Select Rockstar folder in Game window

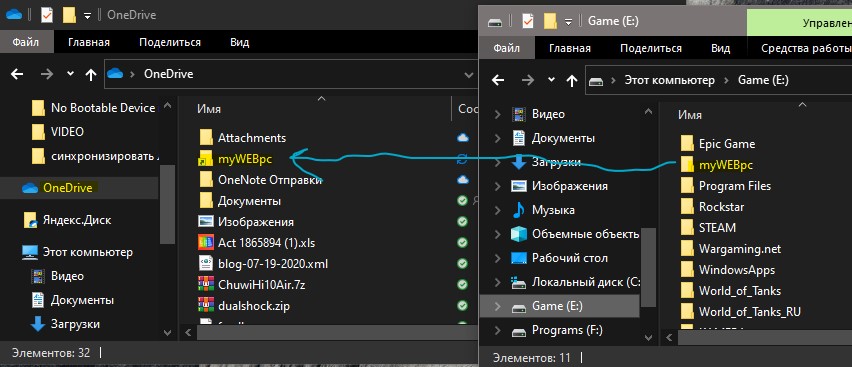pyautogui.click(x=712, y=207)
